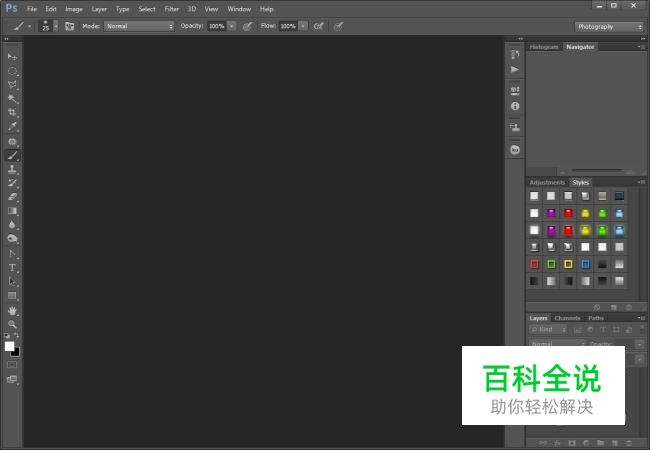
Task: Select the Gradient tool
Action: 12,210
